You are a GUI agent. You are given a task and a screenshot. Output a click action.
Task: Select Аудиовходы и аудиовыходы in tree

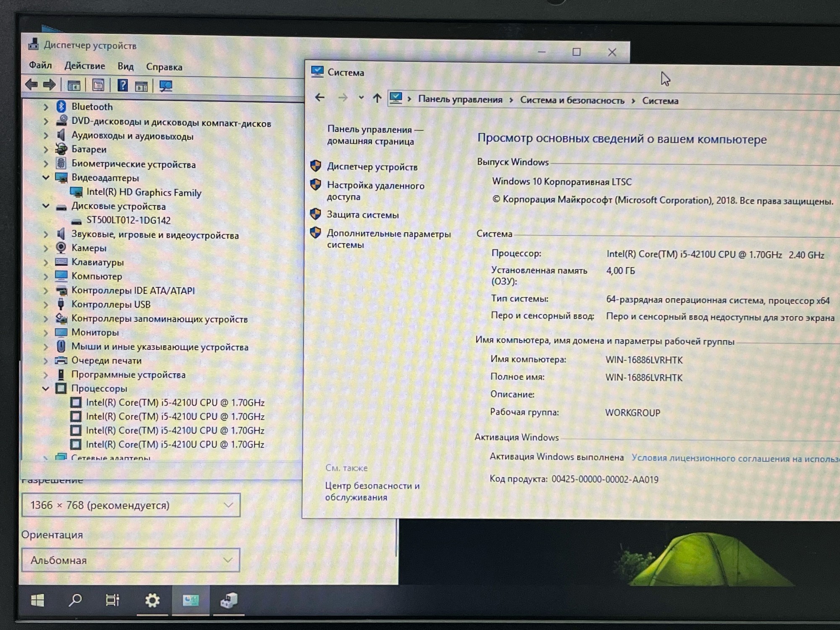(132, 136)
